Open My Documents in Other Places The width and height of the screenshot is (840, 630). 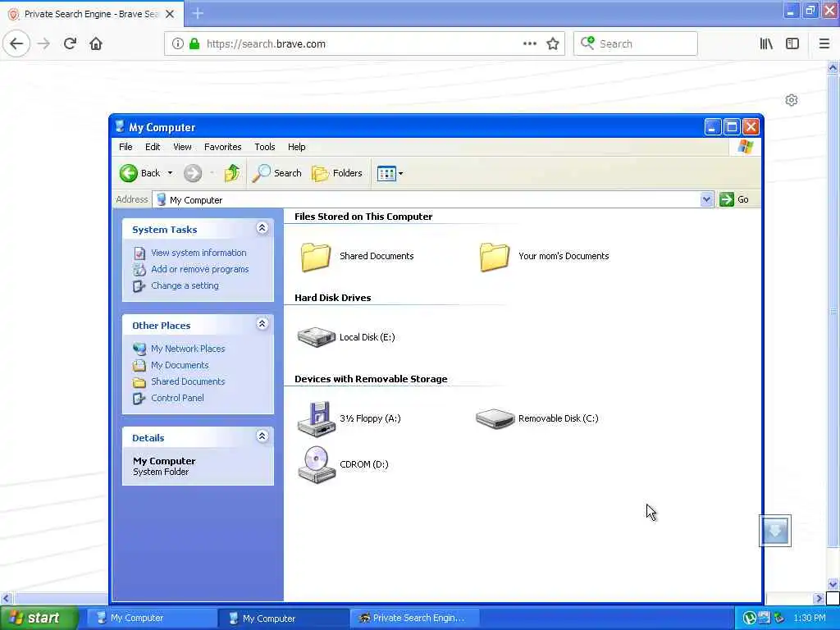coord(180,365)
